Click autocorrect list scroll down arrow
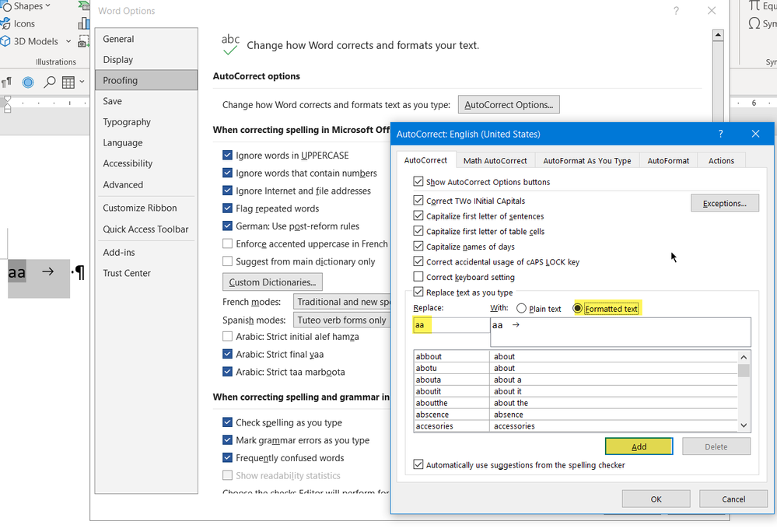The height and width of the screenshot is (532, 777). pos(744,425)
